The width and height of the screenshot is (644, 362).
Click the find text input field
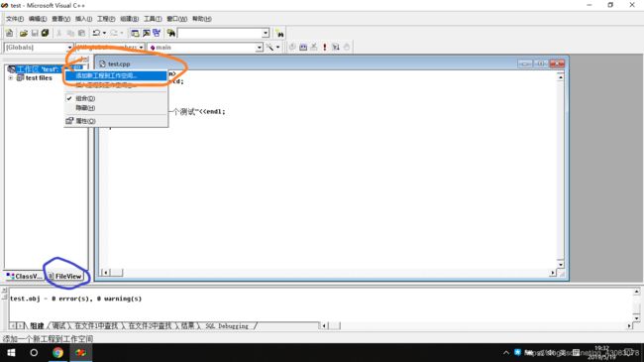pyautogui.click(x=220, y=34)
